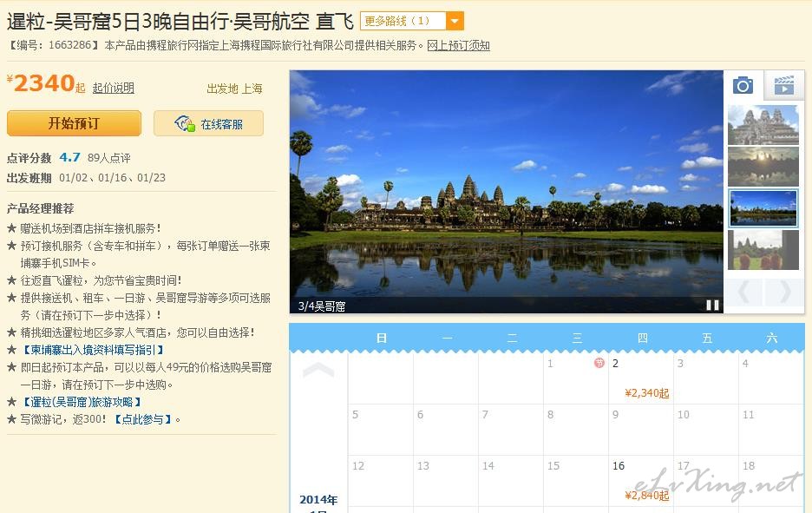
Task: View the fourth thumbnail with monks
Action: pyautogui.click(x=763, y=250)
